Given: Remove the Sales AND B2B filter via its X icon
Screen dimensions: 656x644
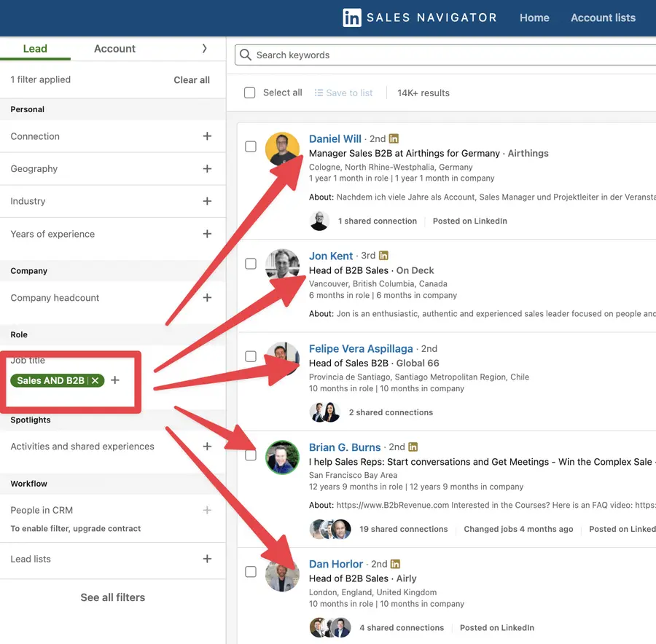Looking at the screenshot, I should click(x=94, y=380).
